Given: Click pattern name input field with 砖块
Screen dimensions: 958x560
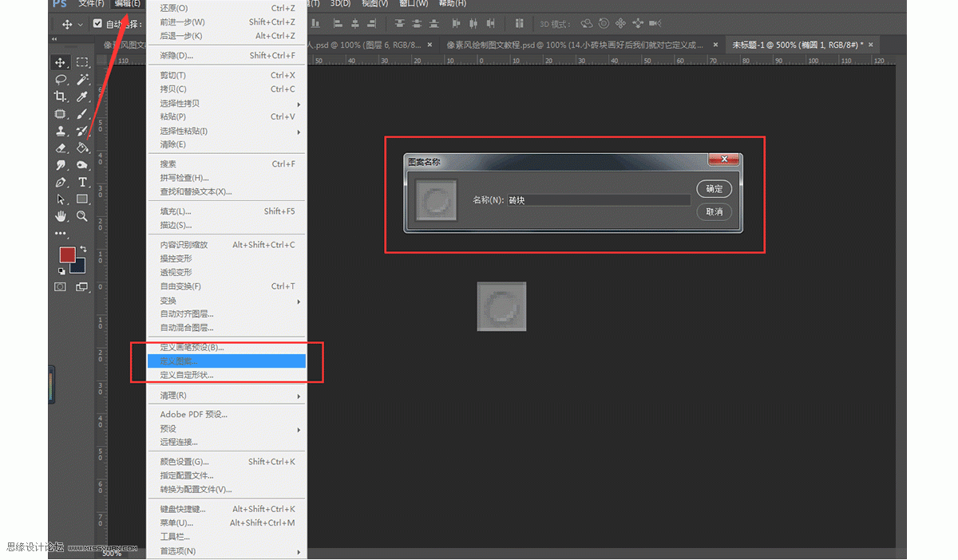Looking at the screenshot, I should [x=599, y=200].
